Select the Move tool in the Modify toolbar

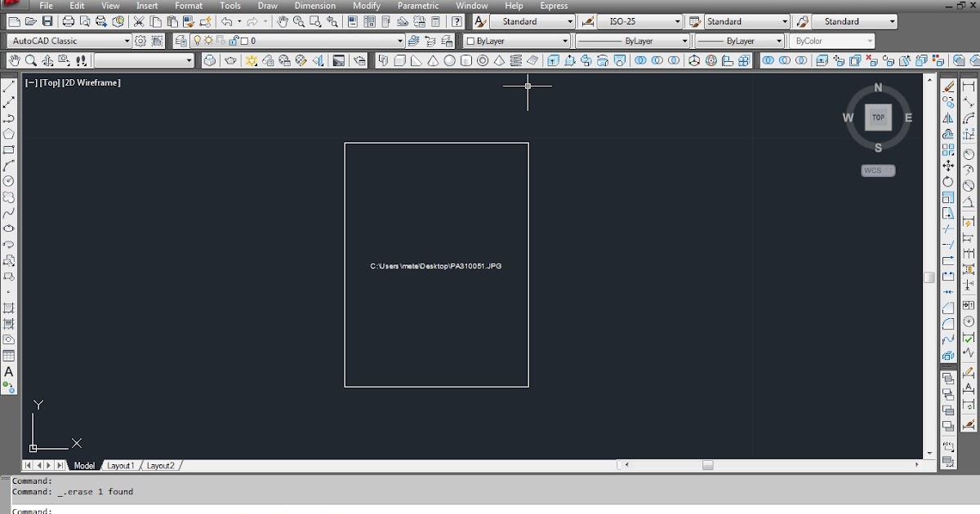[x=948, y=166]
